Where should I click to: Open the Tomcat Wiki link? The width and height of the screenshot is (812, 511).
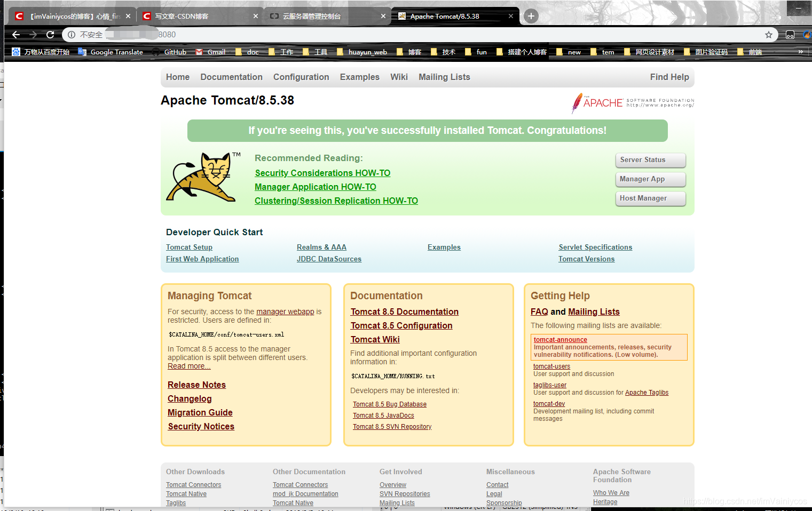tap(375, 339)
